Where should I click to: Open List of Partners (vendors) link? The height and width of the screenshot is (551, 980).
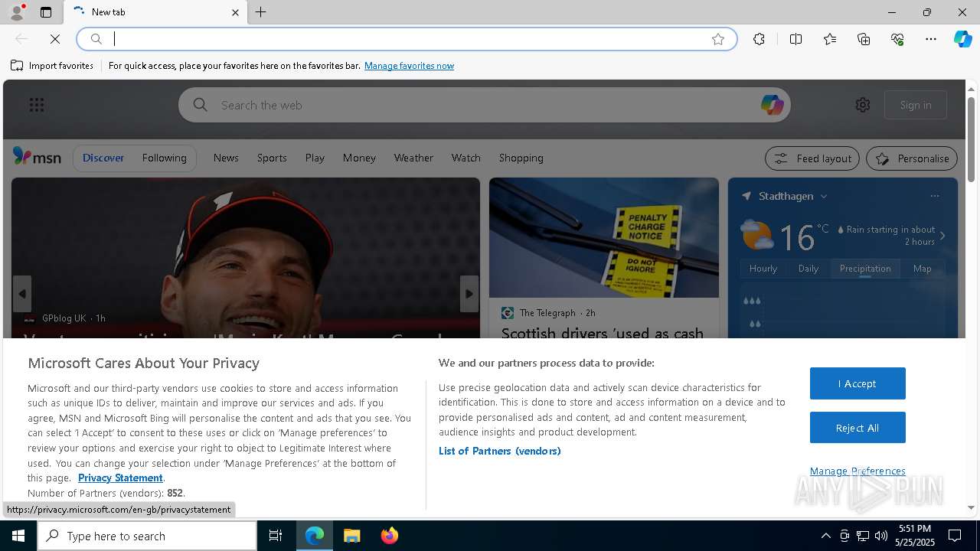click(x=500, y=451)
